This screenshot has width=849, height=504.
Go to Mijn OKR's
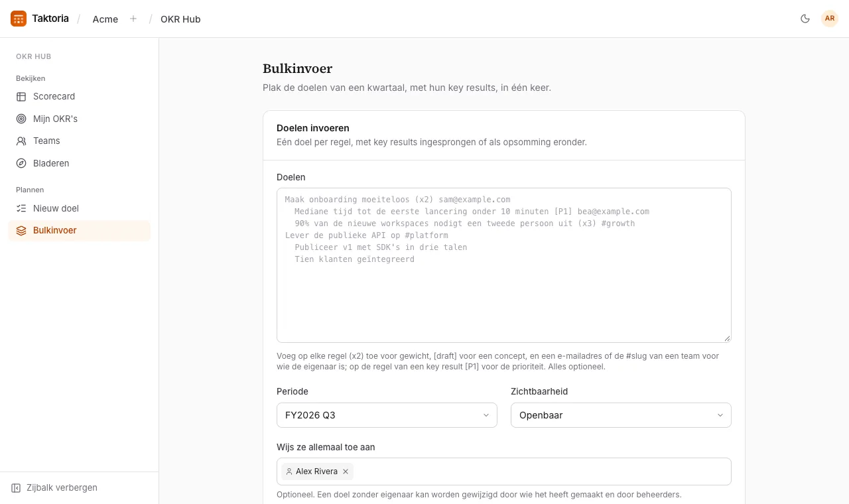(79, 119)
